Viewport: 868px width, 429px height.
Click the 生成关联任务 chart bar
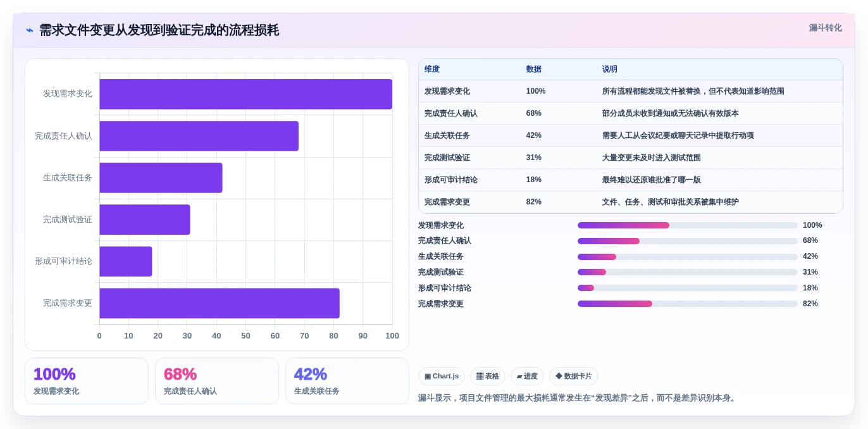pyautogui.click(x=161, y=178)
